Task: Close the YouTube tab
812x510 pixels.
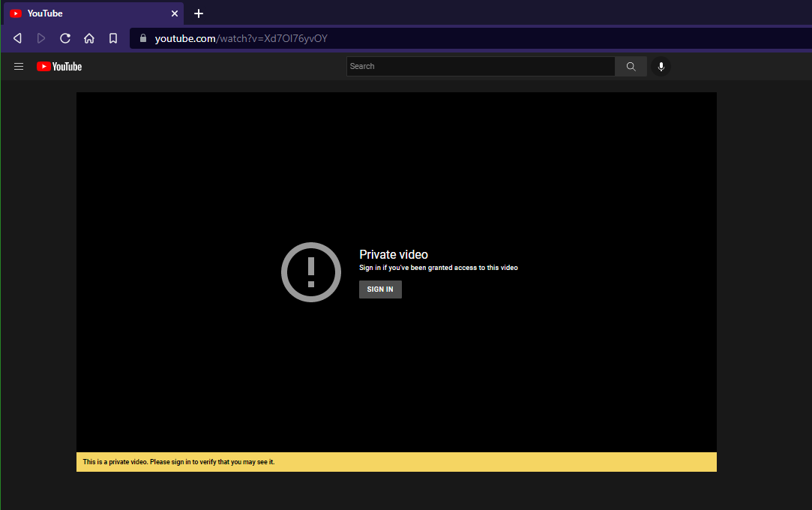Action: (x=175, y=13)
